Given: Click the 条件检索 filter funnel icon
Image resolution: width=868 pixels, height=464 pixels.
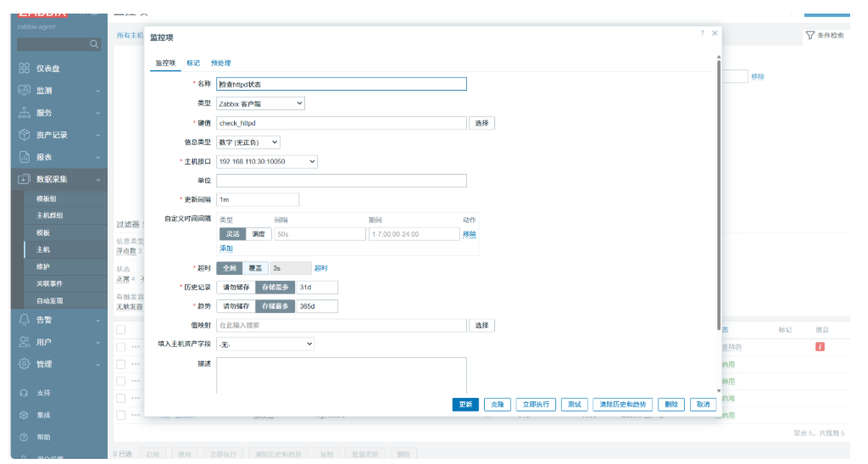Looking at the screenshot, I should point(810,36).
